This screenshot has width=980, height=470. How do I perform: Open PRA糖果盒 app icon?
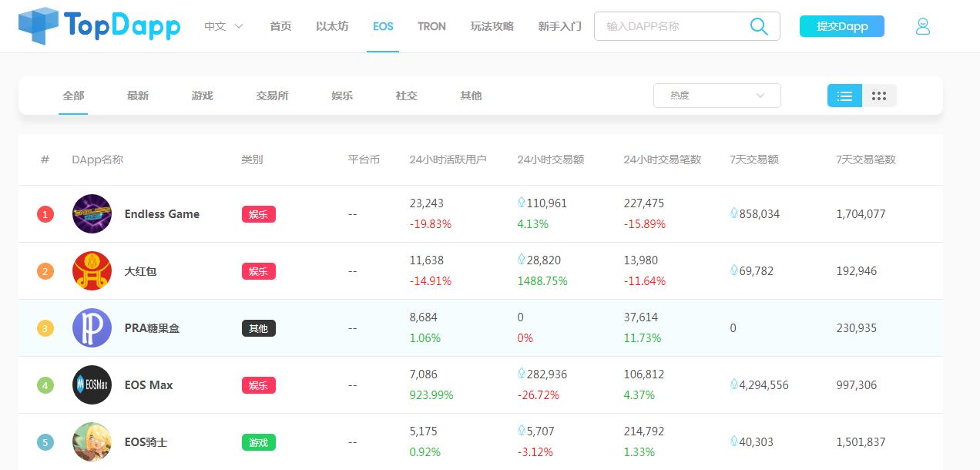coord(92,328)
